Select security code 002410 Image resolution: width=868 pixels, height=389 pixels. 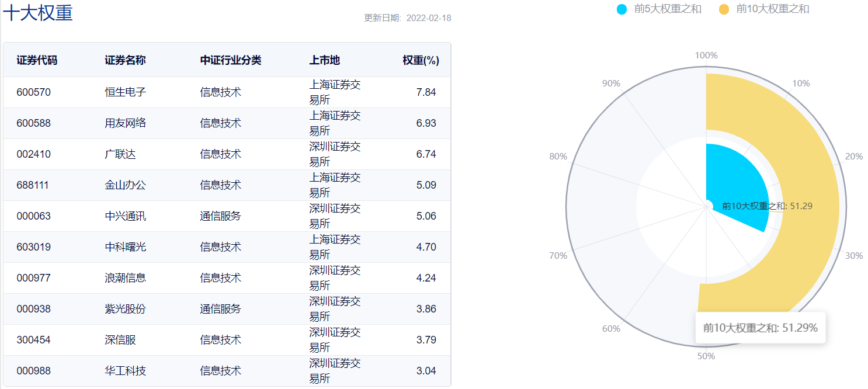33,154
